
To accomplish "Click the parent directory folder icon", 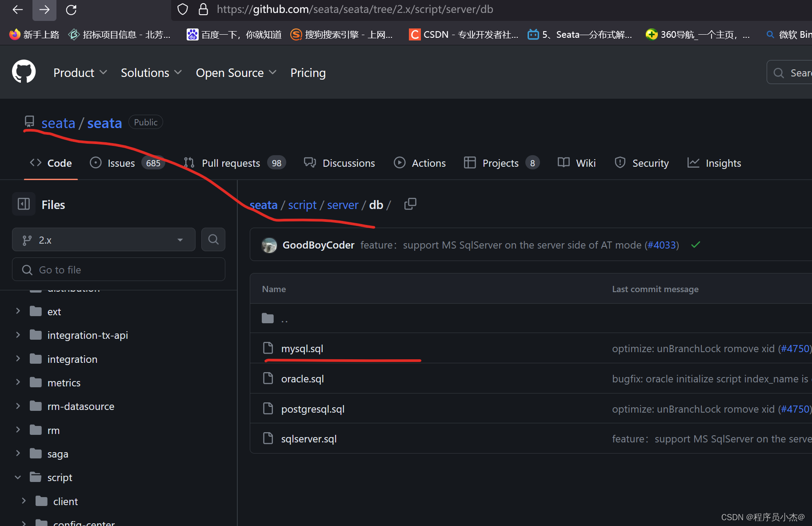I will tap(268, 318).
